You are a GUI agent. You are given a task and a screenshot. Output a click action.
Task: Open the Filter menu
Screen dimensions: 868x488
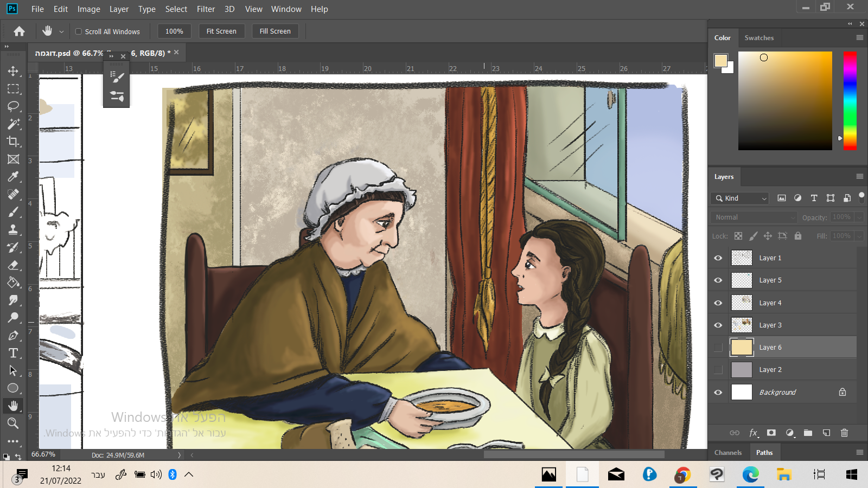tap(206, 9)
